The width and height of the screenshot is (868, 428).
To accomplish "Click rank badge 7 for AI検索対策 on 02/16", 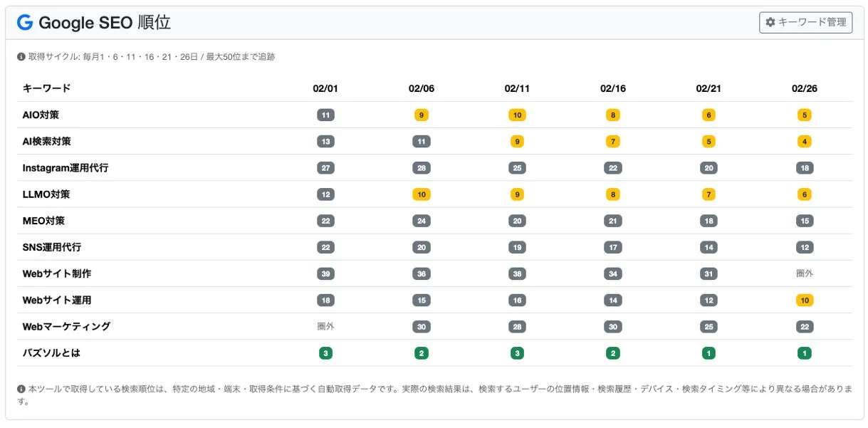I will coord(612,141).
